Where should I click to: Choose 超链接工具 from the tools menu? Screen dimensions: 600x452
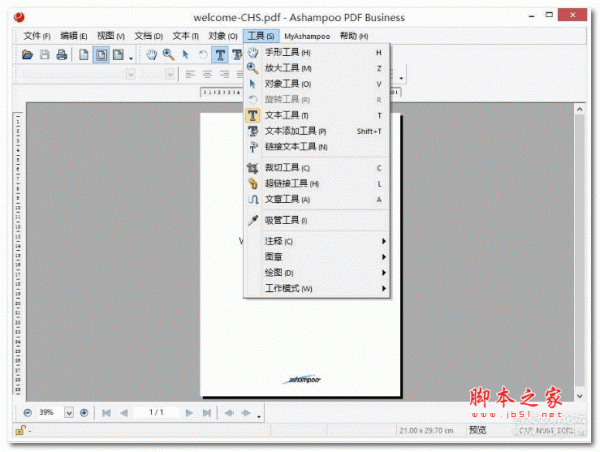click(x=317, y=183)
